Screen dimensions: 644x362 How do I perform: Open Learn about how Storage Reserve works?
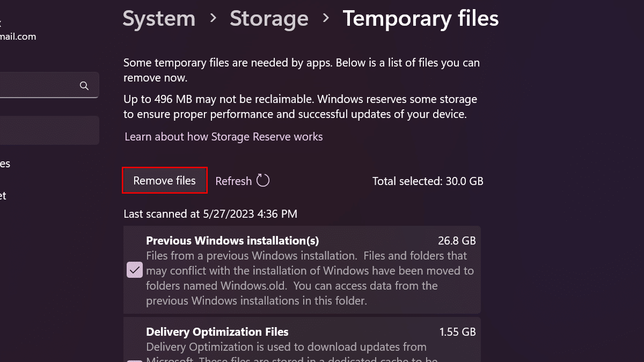pyautogui.click(x=224, y=137)
